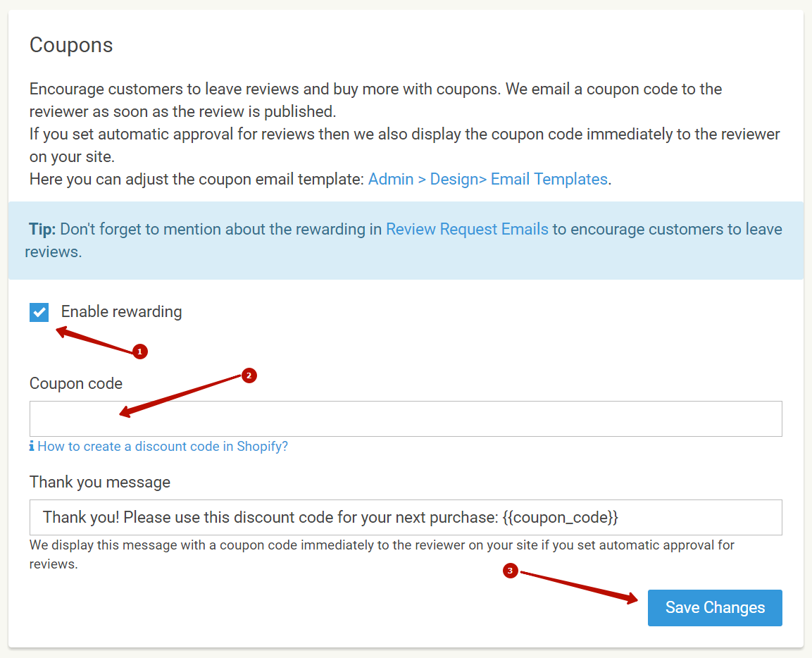Click the red arrow pointing at the checkbox

[92, 340]
